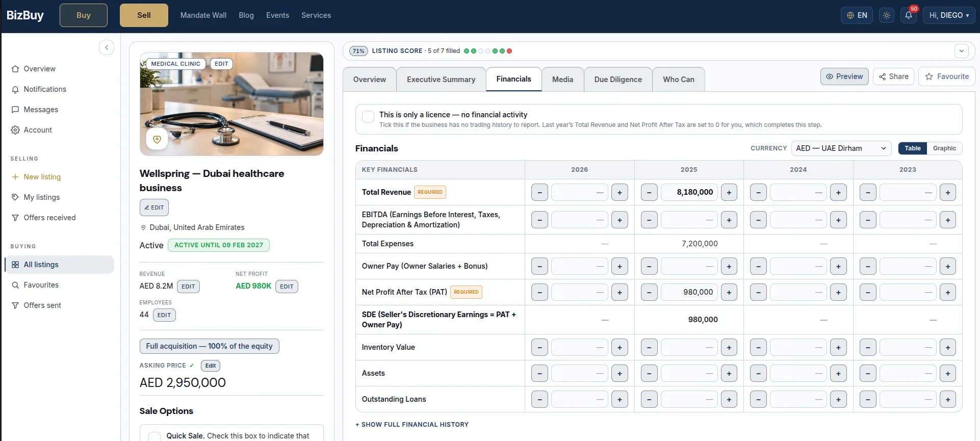Open Mandate Wall in top navigation
This screenshot has height=441, width=980.
pyautogui.click(x=203, y=15)
